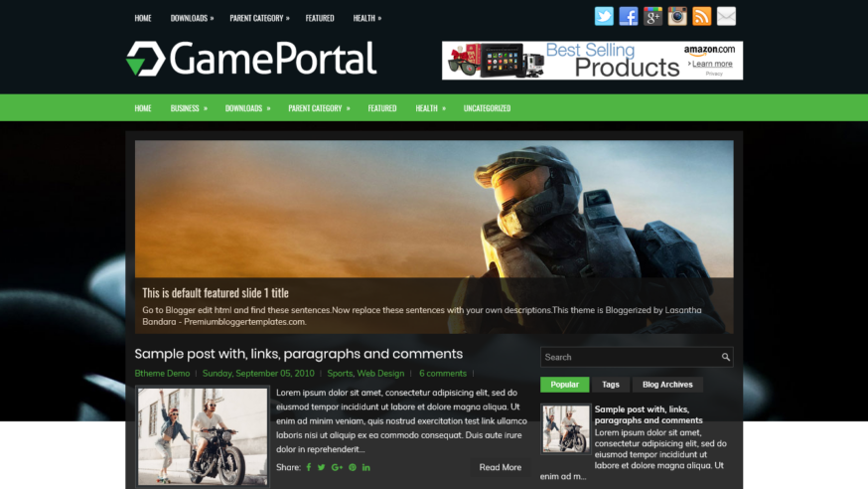
Task: Click Home in the top dark menu
Action: click(143, 18)
